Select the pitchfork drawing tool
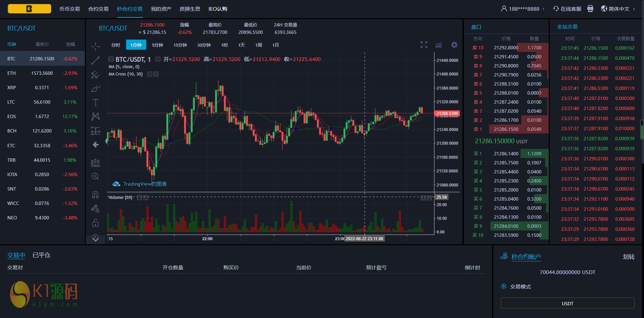Image resolution: width=644 pixels, height=318 pixels. (x=96, y=74)
